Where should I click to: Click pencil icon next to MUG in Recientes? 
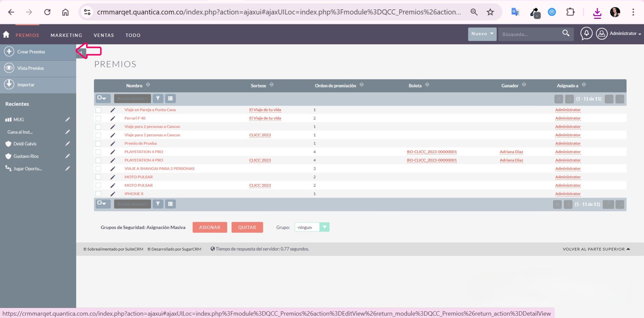[x=67, y=119]
